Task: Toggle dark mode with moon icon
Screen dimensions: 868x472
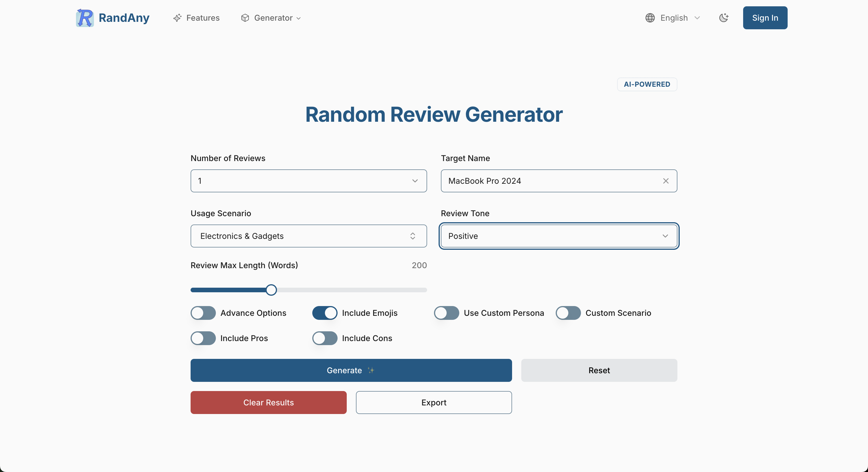Action: (723, 18)
